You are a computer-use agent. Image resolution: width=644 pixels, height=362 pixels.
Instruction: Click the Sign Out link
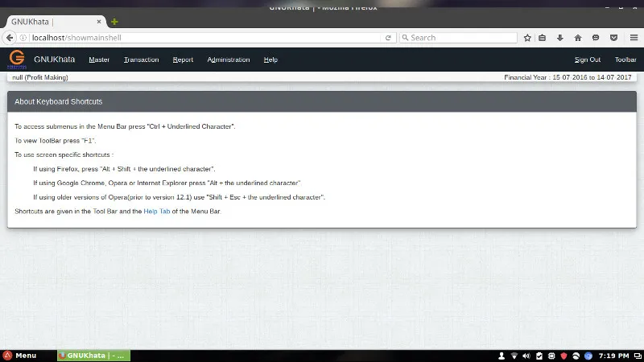(587, 60)
